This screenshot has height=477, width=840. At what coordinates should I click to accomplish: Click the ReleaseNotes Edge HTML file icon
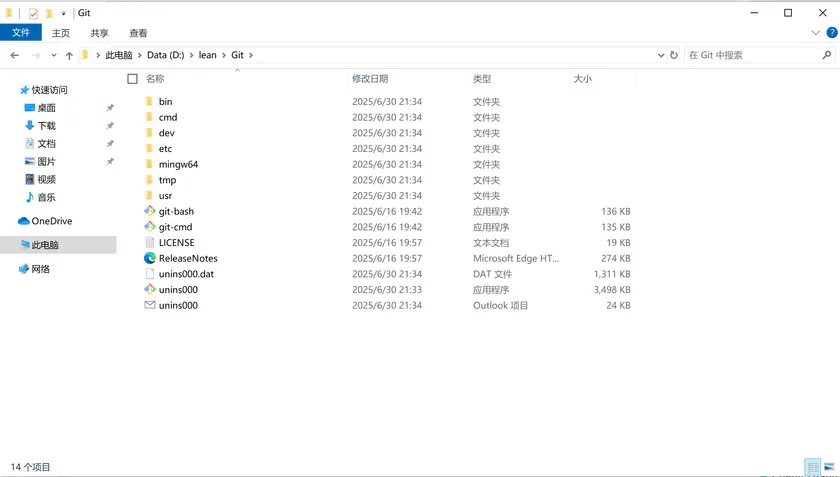[150, 258]
